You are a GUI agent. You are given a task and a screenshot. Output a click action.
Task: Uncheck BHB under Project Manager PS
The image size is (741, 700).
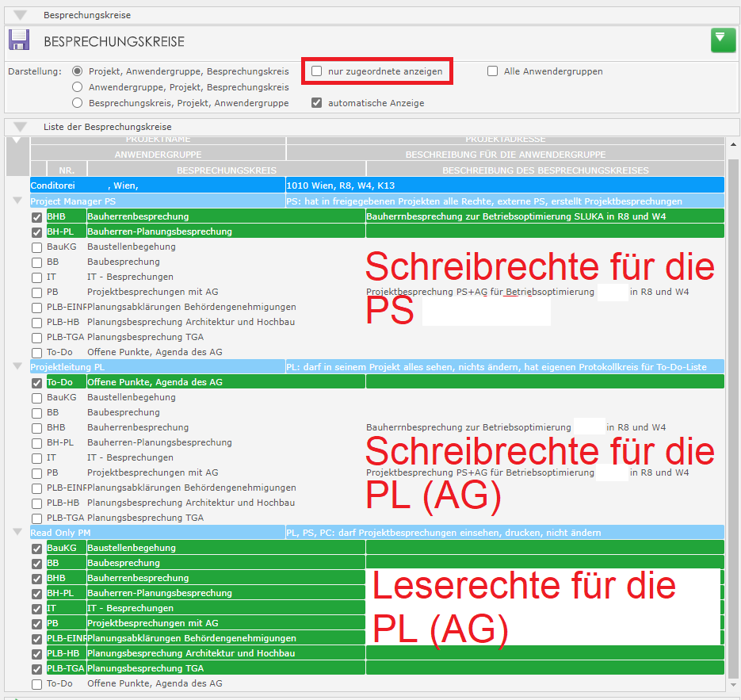click(x=37, y=217)
